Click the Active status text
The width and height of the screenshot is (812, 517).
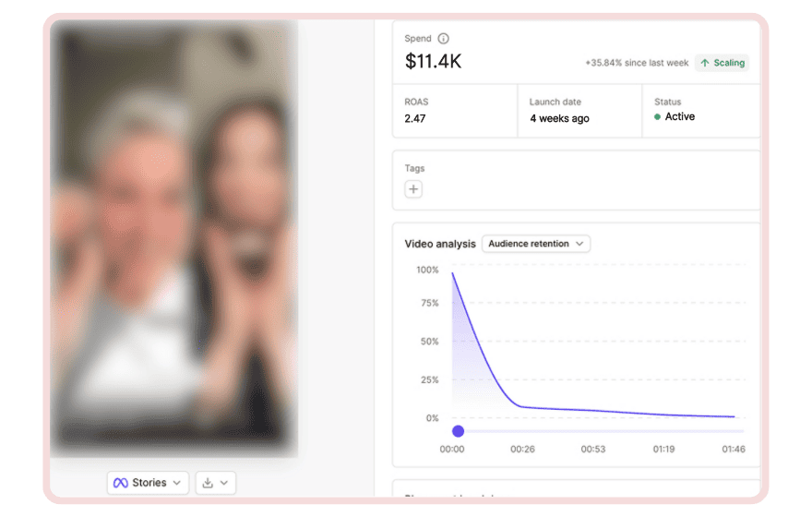(x=679, y=116)
